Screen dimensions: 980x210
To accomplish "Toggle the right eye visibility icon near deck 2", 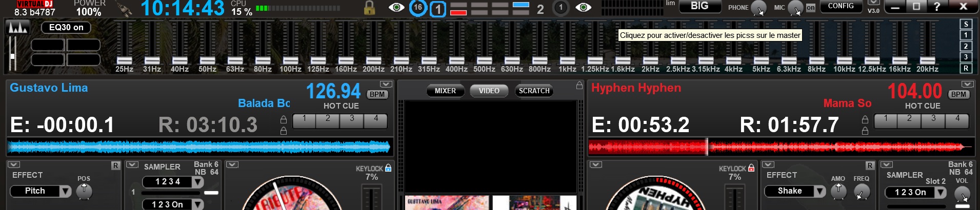I will (x=583, y=7).
